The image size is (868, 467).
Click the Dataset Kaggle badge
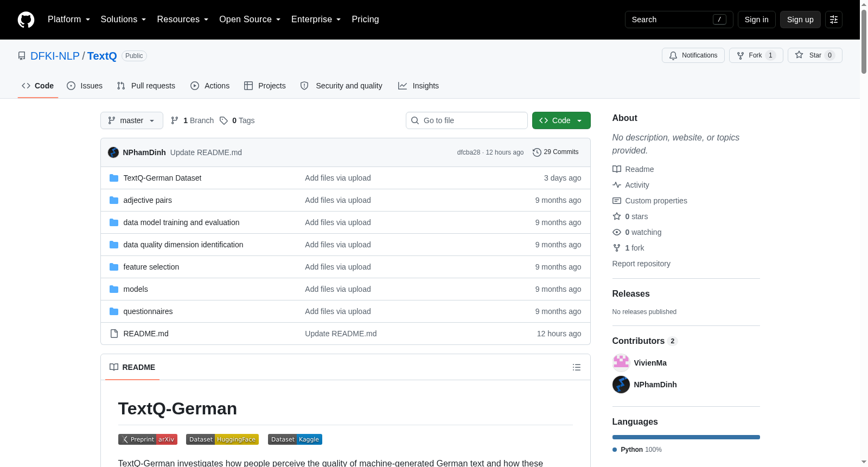[x=295, y=439]
